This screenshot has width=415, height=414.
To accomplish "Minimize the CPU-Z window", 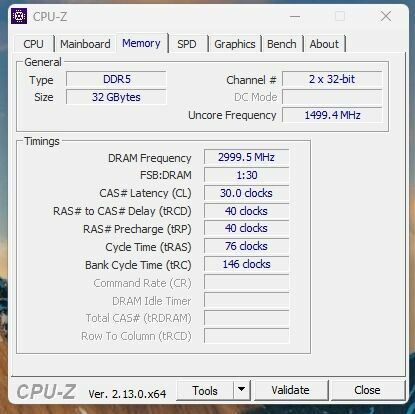I will click(x=295, y=16).
